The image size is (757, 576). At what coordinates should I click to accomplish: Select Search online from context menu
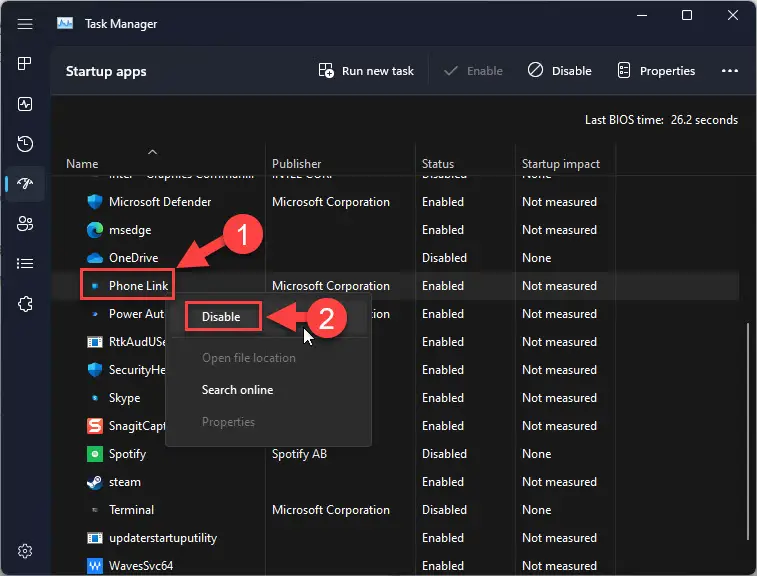click(x=237, y=390)
